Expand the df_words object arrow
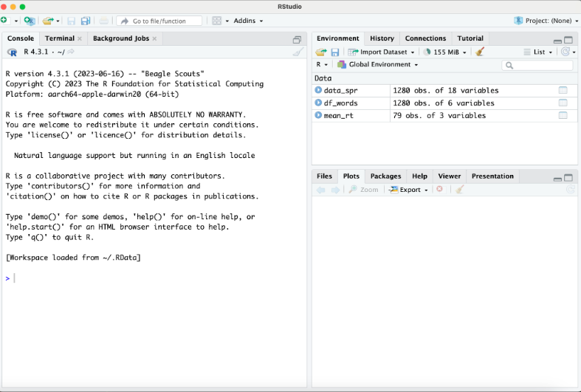The width and height of the screenshot is (581, 392). pyautogui.click(x=318, y=103)
